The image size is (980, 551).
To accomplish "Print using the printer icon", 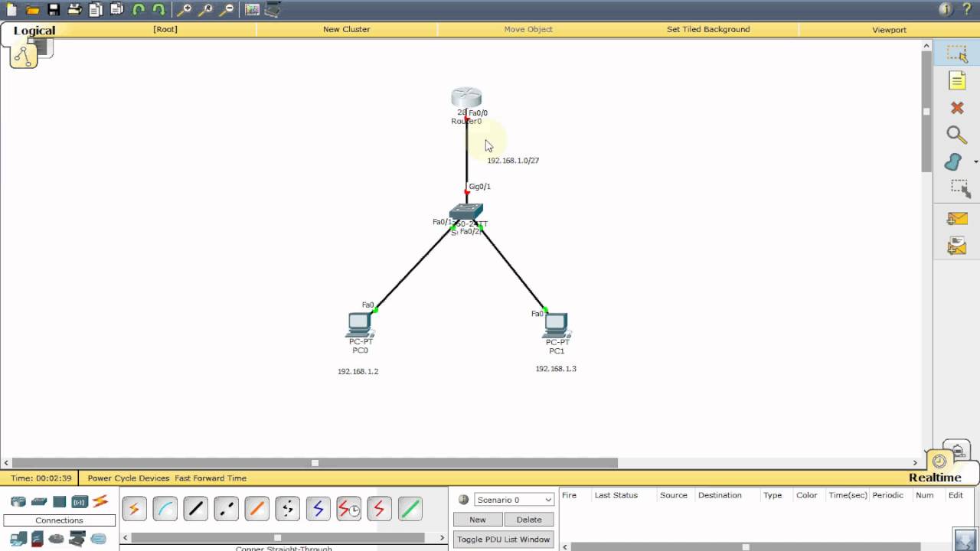I will coord(74,9).
